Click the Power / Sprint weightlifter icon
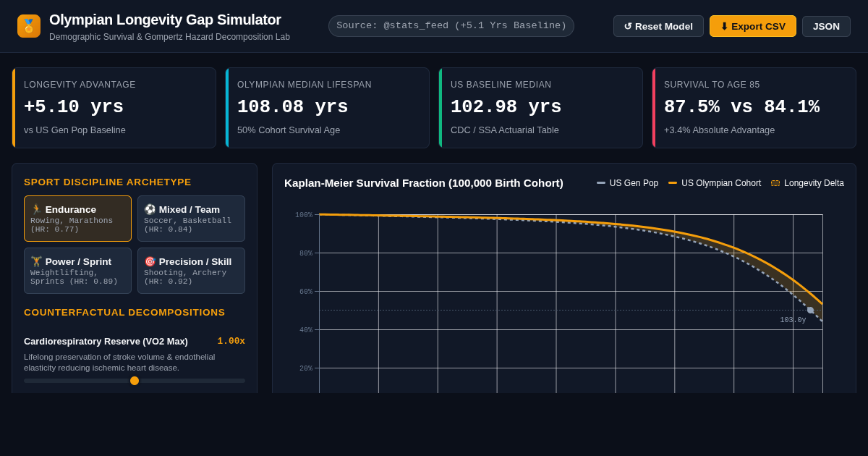 click(x=36, y=261)
